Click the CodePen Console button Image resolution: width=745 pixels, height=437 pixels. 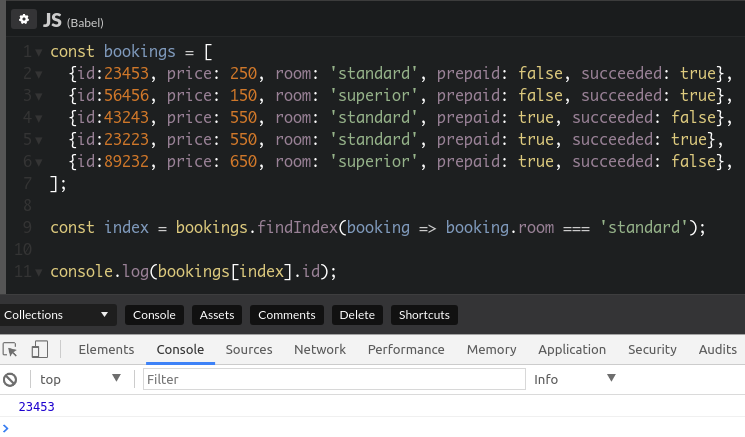[154, 315]
